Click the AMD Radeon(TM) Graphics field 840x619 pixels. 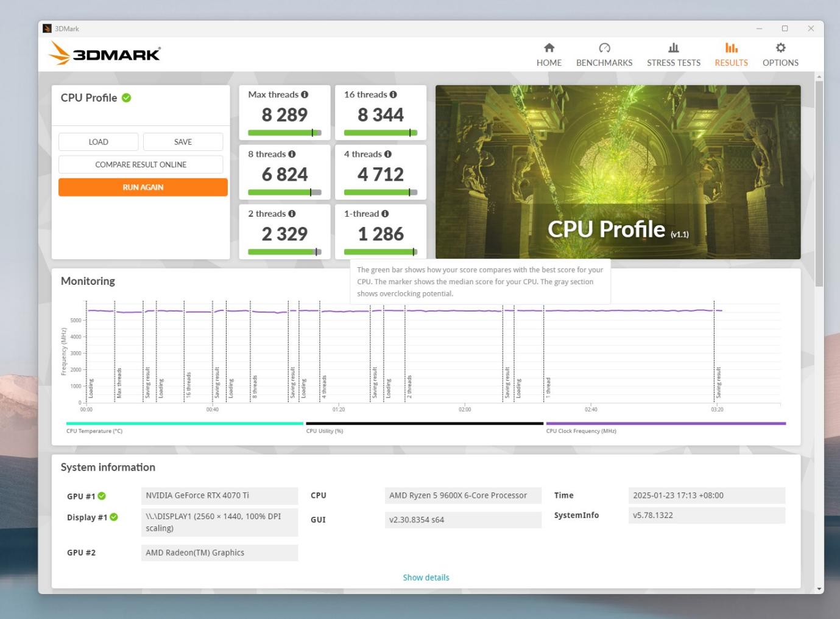tap(219, 553)
